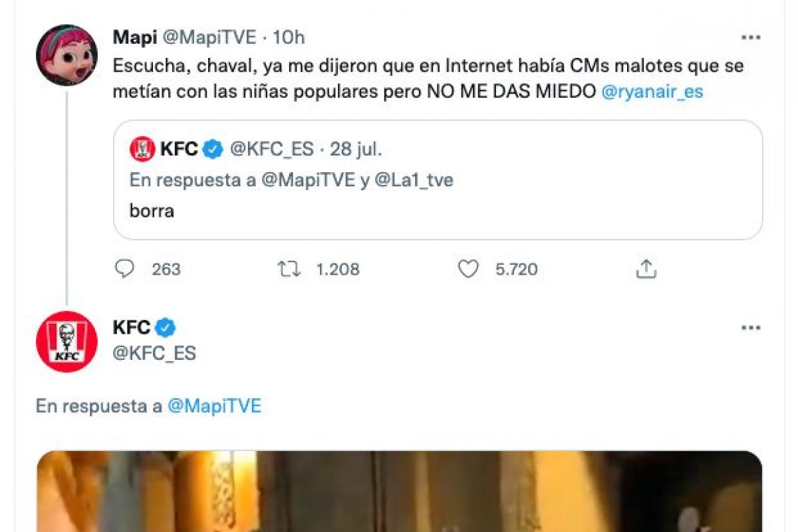Follow the @MapiTVE link in the reply line
798x532 pixels.
pos(214,406)
